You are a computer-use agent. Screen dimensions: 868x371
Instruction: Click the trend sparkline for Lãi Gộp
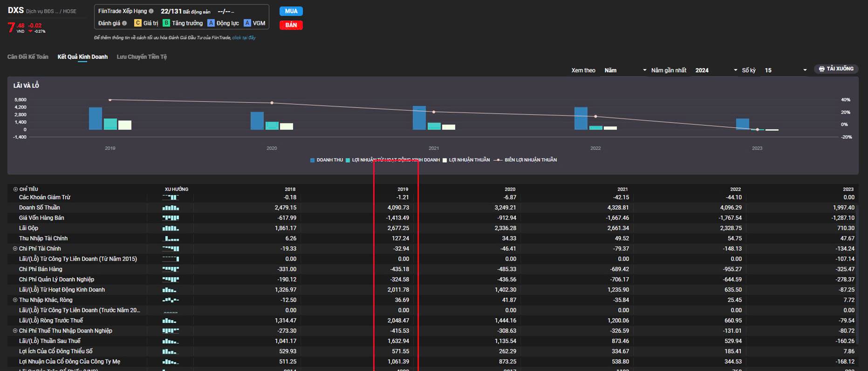[x=171, y=228]
